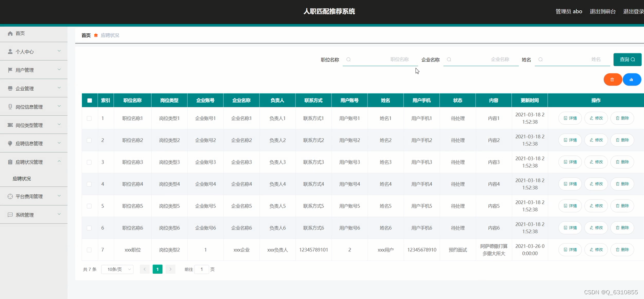Click the icon beside 平台费用管理
Screen dimensions: 644x299
[10, 196]
